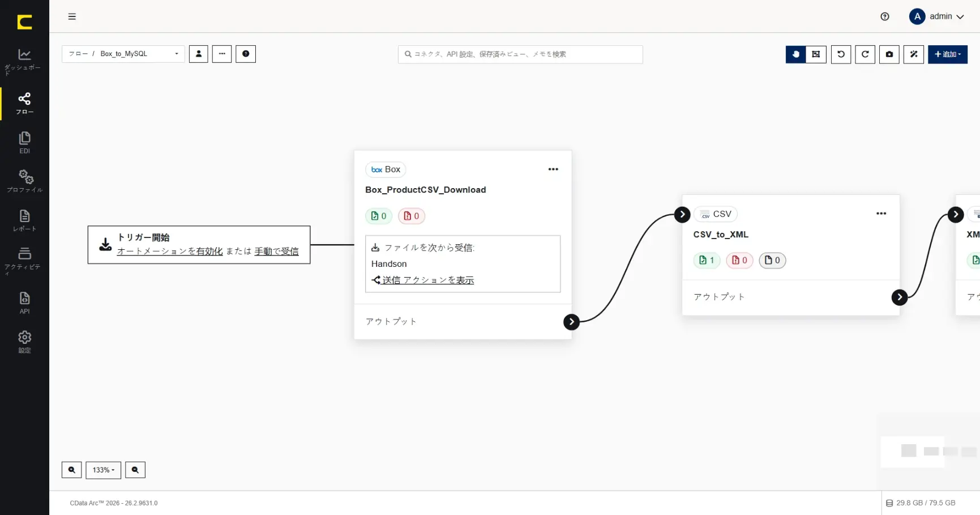Open the API page from the sidebar
Viewport: 980px width, 515px height.
click(24, 303)
